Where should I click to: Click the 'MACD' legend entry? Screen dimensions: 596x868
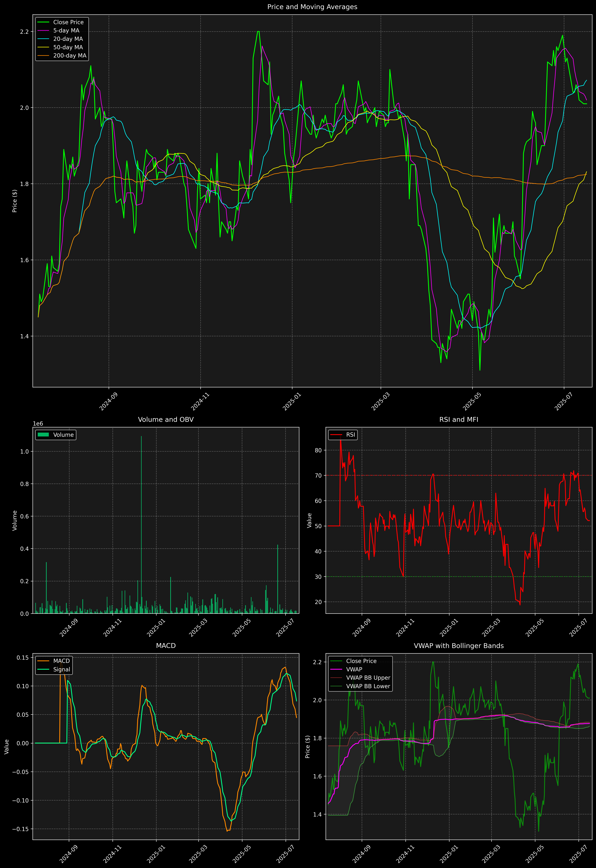click(x=62, y=661)
